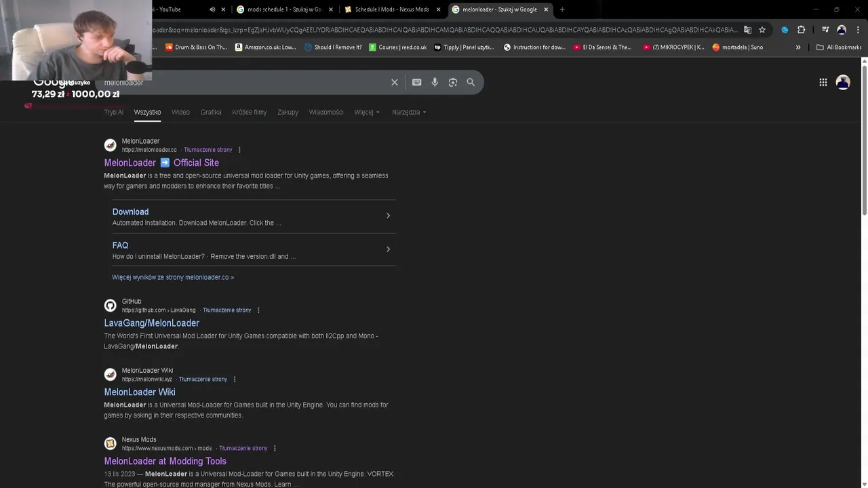This screenshot has width=868, height=488.
Task: Select the Wszystko results tab
Action: coord(147,112)
